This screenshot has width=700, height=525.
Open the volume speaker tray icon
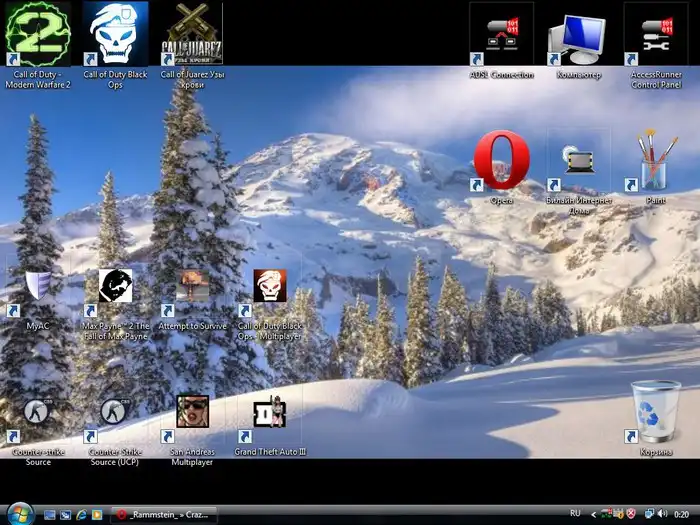662,515
